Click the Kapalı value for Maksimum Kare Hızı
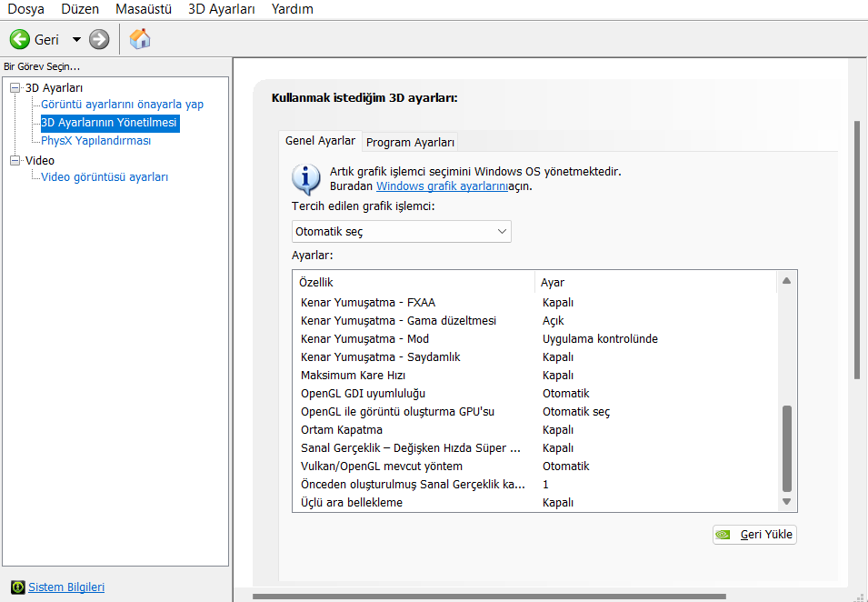This screenshot has width=868, height=602. 558,376
